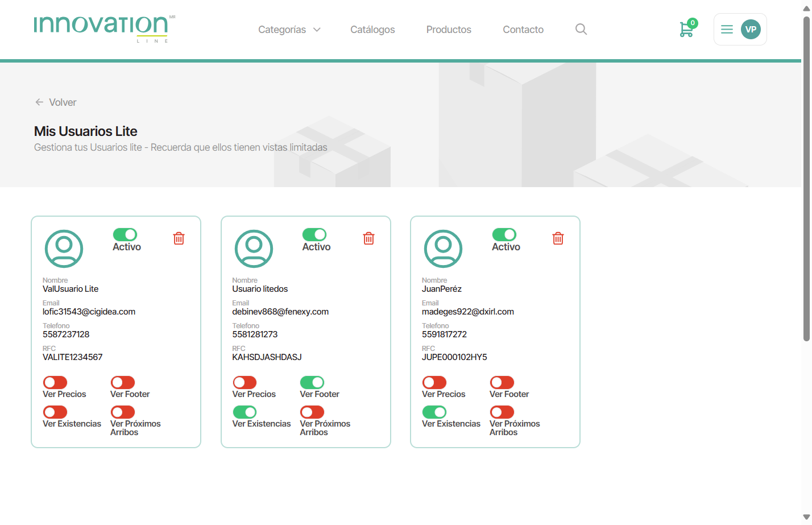Enable Ver Próximos Arribos for JuanPeréz
The width and height of the screenshot is (812, 525).
point(502,412)
